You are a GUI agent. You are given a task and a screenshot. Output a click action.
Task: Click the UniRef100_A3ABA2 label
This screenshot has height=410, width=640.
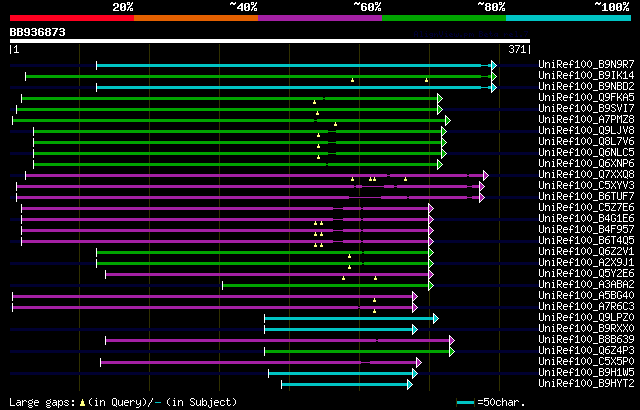(x=586, y=285)
